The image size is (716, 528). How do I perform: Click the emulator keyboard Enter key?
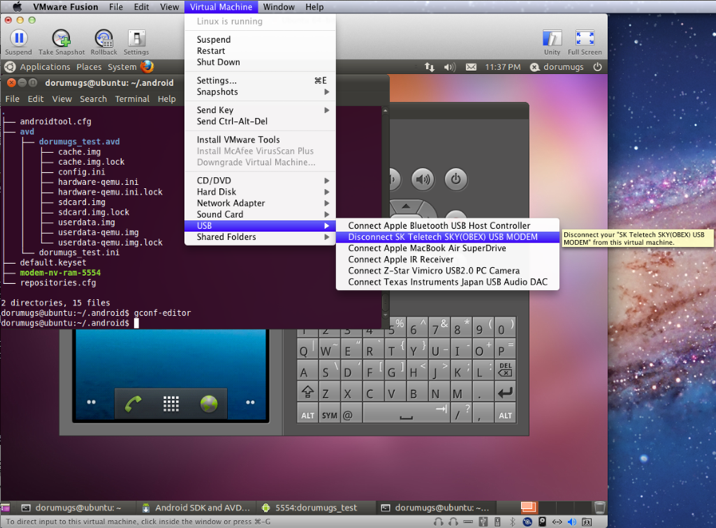[x=505, y=392]
